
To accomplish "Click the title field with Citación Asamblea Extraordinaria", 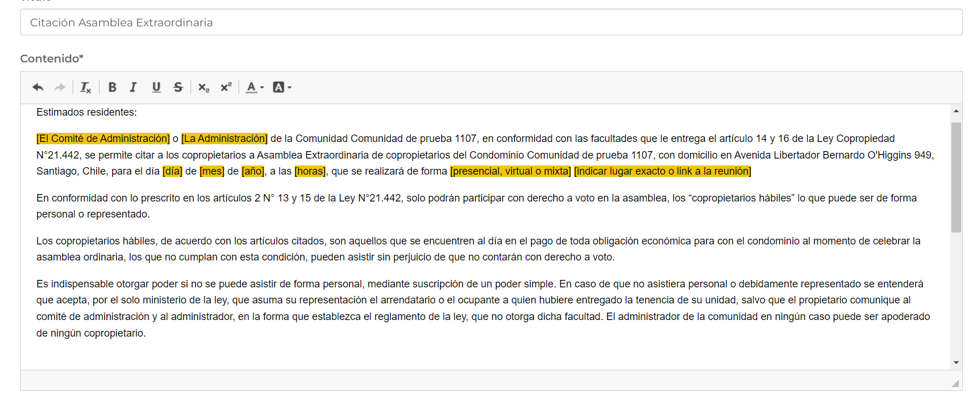I will click(491, 22).
